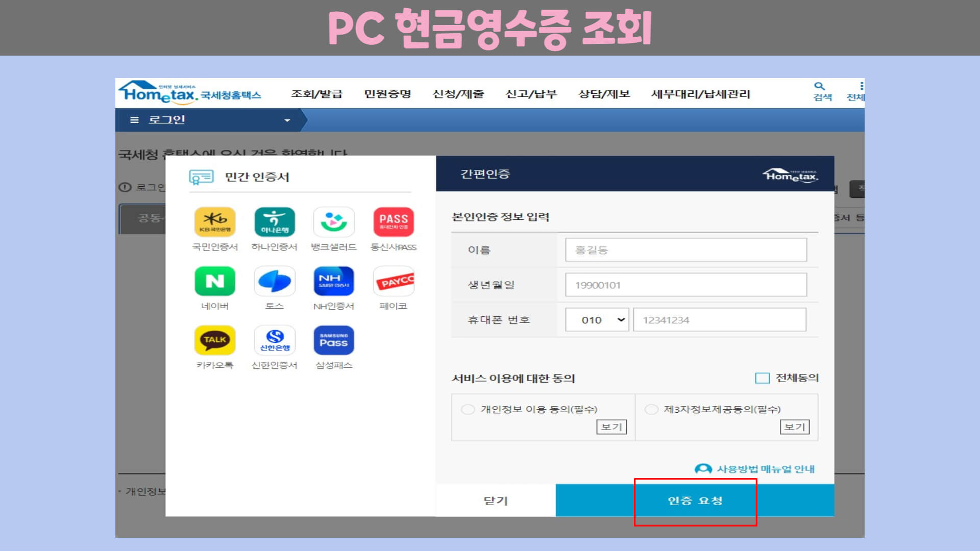The width and height of the screenshot is (980, 551).
Task: Select the Toss (토스) icon
Action: click(x=275, y=281)
